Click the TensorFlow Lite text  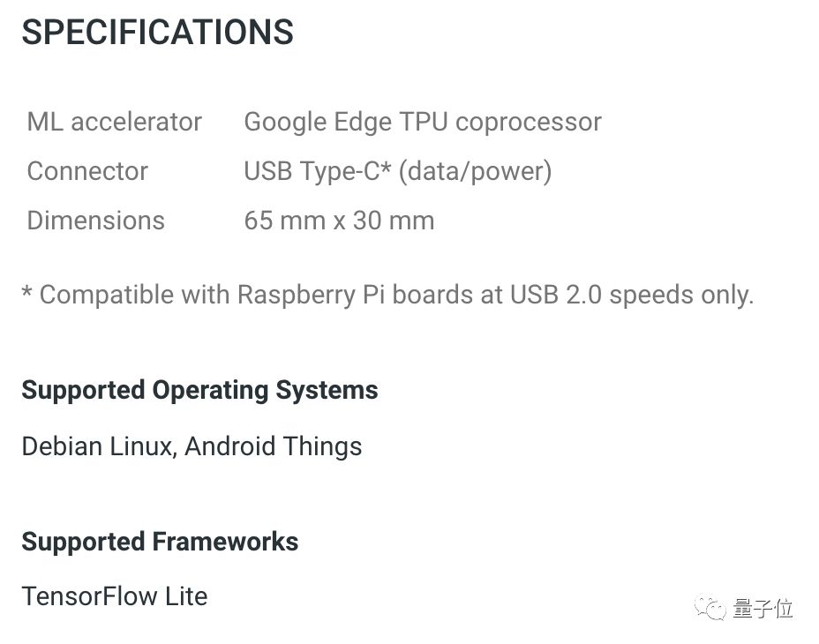click(x=115, y=596)
